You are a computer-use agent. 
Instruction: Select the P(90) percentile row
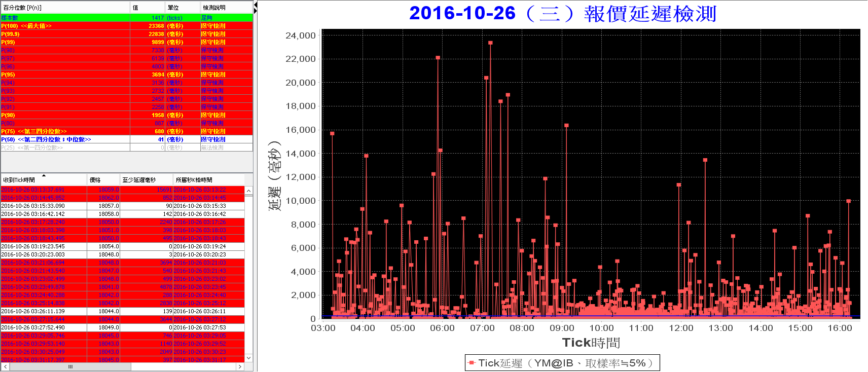click(127, 115)
